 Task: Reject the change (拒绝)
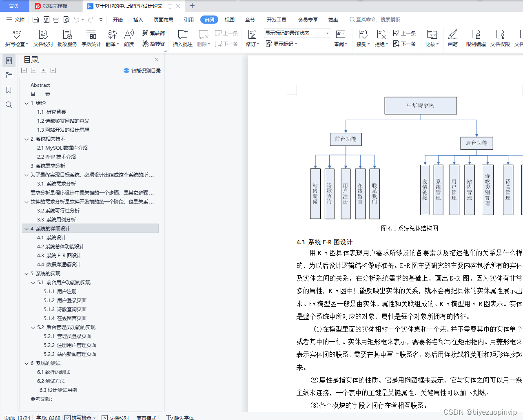click(381, 38)
